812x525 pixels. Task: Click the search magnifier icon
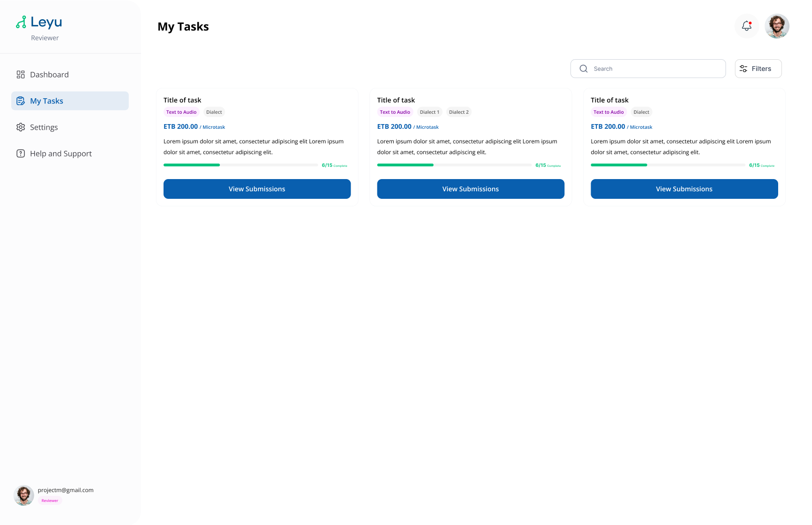tap(584, 69)
